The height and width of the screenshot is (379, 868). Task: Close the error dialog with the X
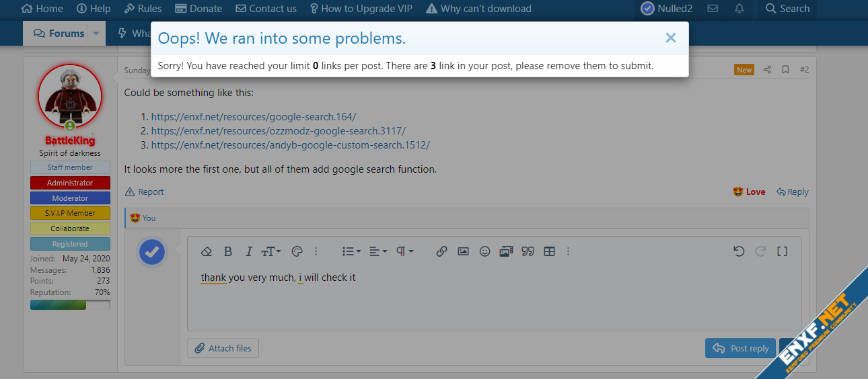(x=670, y=38)
